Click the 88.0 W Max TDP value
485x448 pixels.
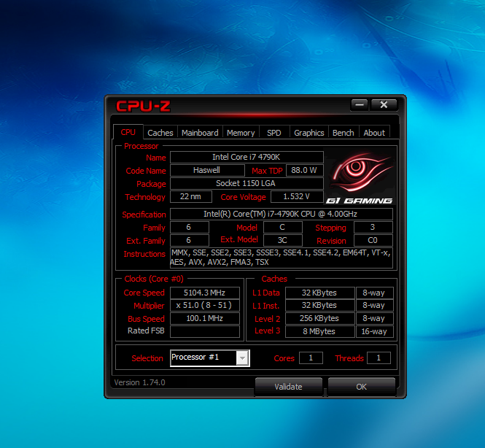tap(304, 170)
